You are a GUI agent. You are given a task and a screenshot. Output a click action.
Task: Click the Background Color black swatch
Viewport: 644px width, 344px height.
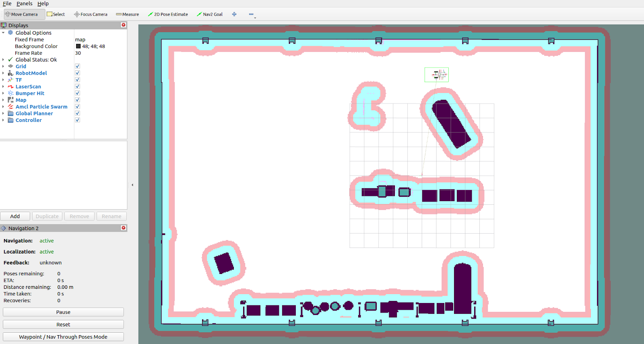click(x=78, y=46)
